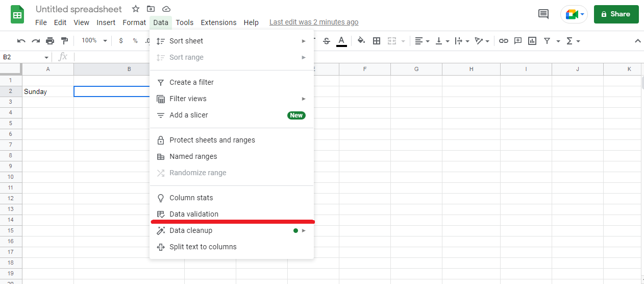Select Protect sheets and ranges

point(232,140)
